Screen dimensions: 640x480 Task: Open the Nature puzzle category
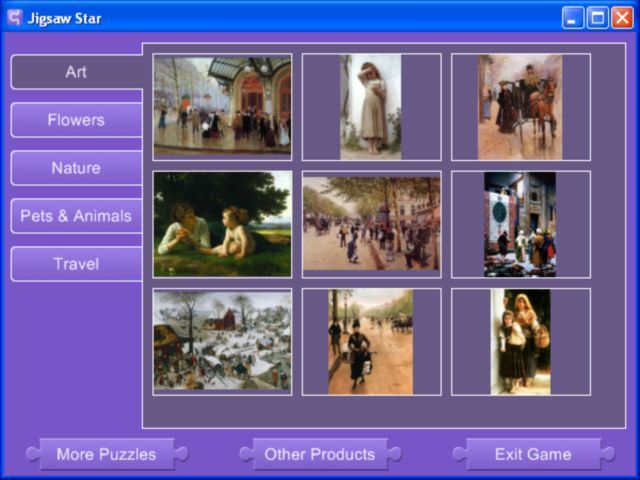(76, 168)
